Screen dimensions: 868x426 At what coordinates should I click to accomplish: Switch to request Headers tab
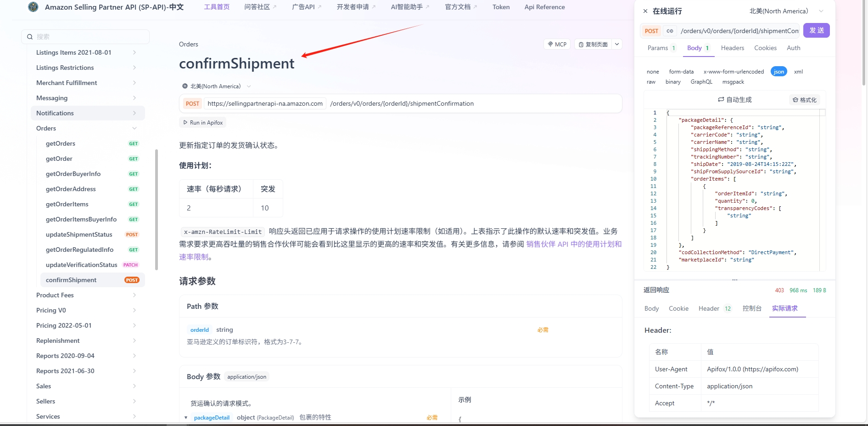(732, 48)
